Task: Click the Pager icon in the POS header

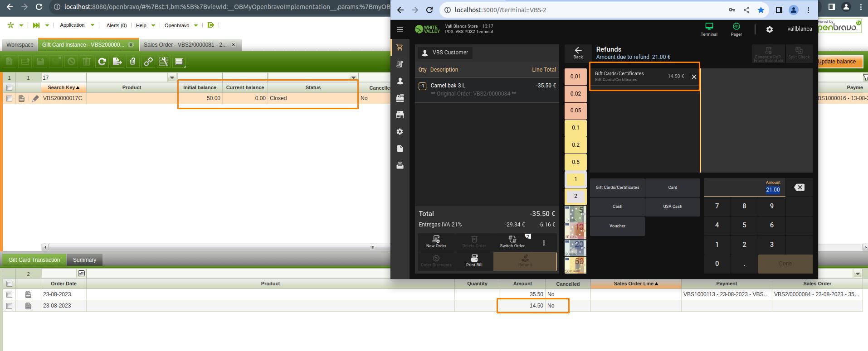Action: click(x=736, y=29)
